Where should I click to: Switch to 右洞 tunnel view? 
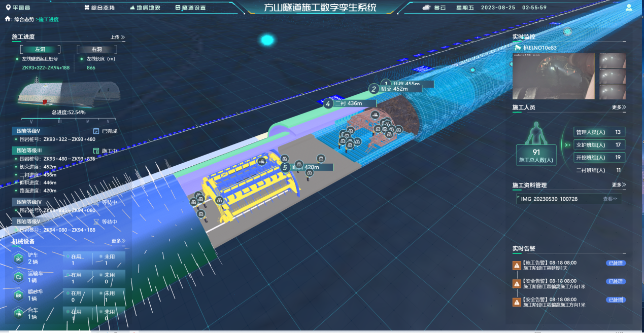[96, 50]
